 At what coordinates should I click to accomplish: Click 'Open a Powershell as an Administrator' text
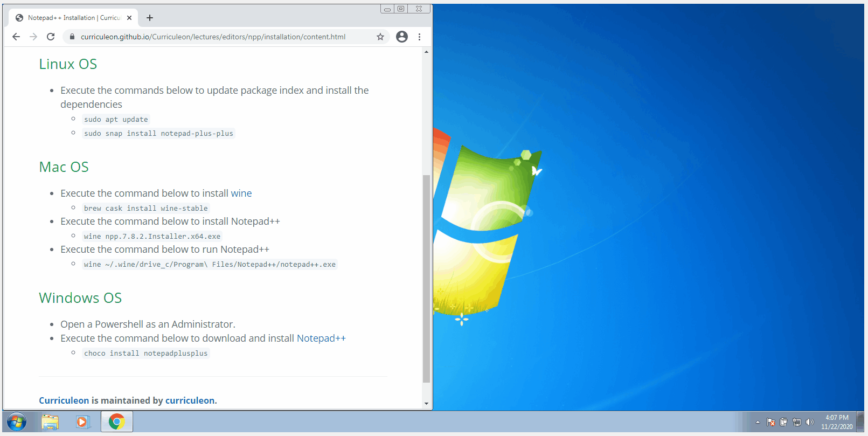pyautogui.click(x=148, y=324)
